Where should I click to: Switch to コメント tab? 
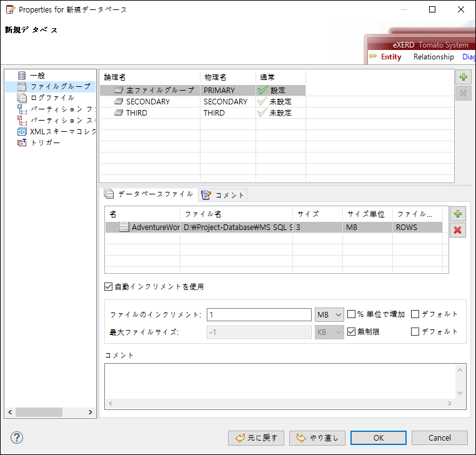click(x=223, y=195)
